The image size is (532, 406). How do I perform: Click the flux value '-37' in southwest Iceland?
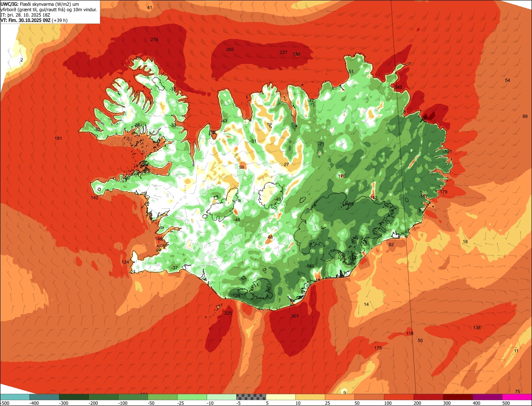click(x=175, y=268)
